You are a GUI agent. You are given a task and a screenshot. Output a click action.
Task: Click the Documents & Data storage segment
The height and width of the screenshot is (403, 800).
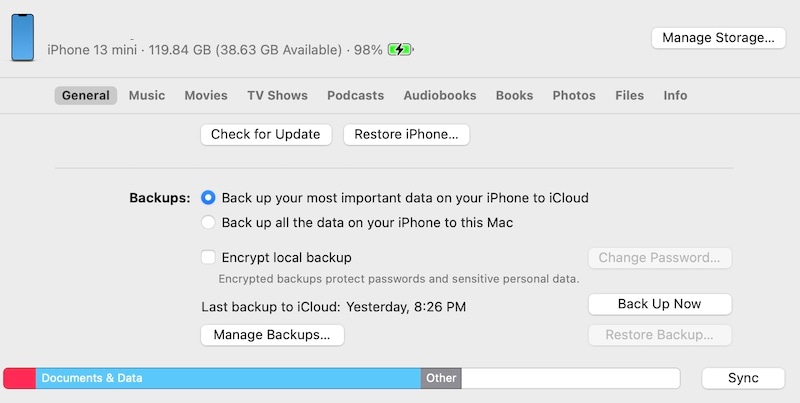(228, 378)
